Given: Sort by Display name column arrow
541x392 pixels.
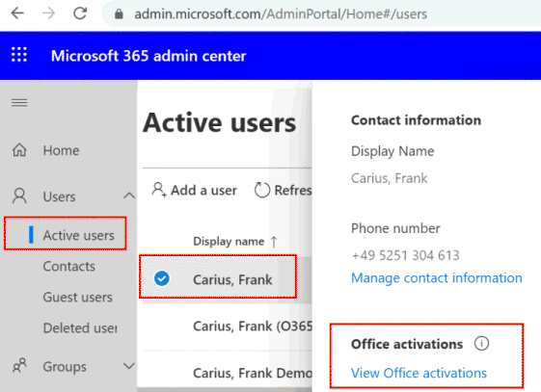Looking at the screenshot, I should (x=274, y=242).
